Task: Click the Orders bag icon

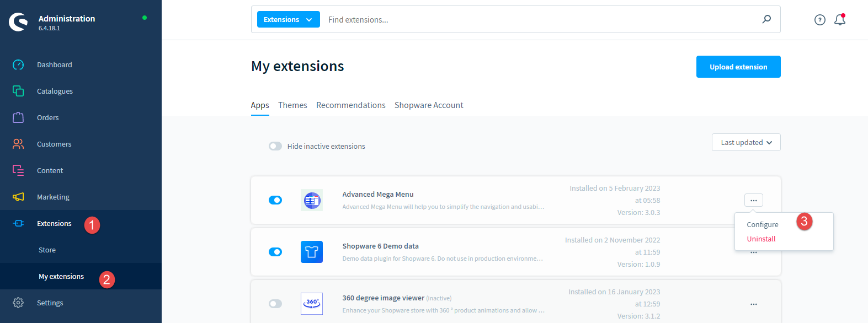Action: 18,117
